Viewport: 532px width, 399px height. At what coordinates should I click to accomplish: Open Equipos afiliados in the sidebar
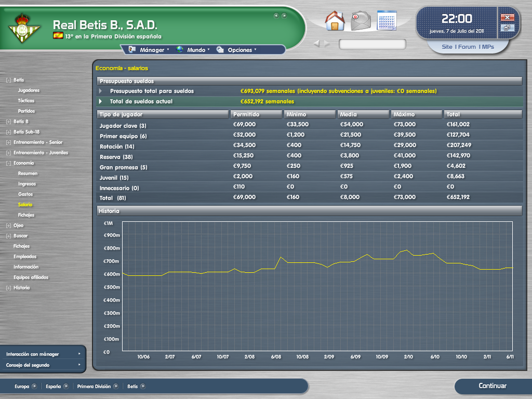coord(31,277)
